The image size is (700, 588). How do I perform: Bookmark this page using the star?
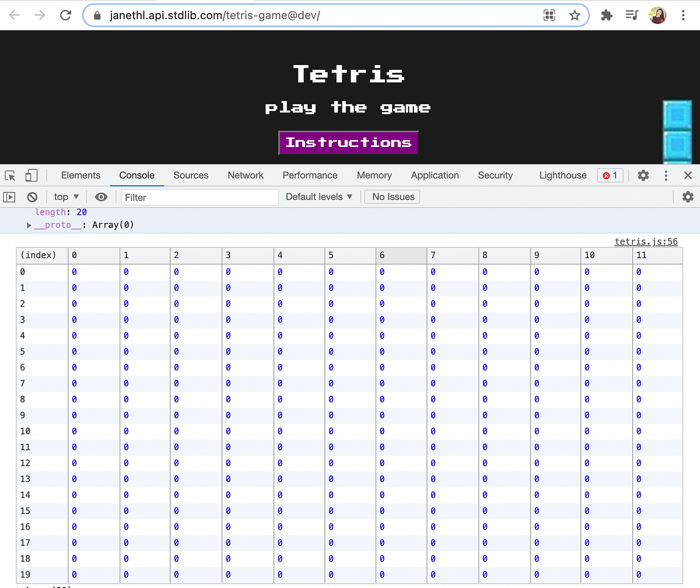(x=575, y=15)
